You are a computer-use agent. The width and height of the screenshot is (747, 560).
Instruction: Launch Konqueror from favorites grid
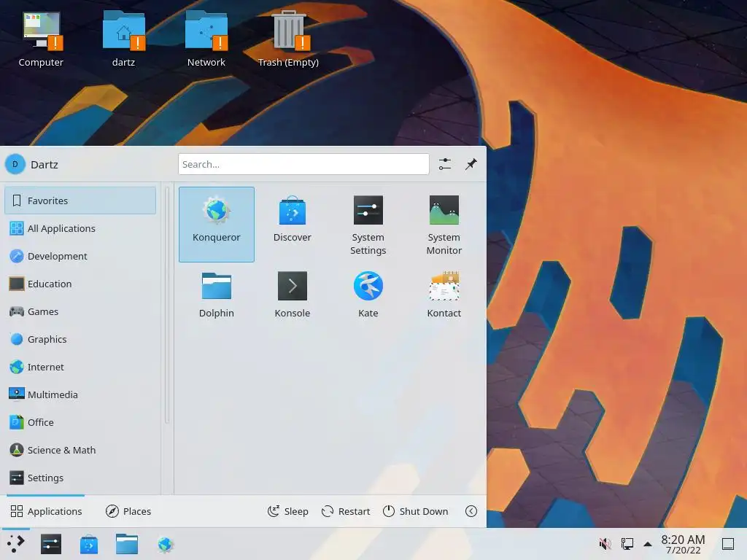click(x=216, y=225)
